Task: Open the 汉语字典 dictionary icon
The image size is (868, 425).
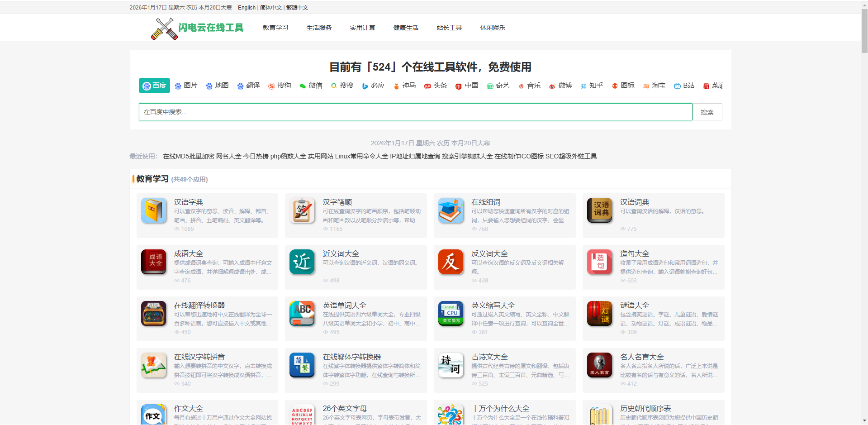Action: (x=154, y=210)
